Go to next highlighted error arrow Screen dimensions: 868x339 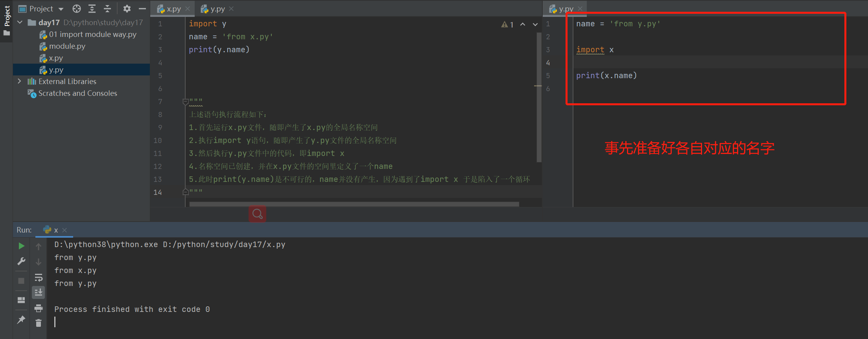[535, 24]
